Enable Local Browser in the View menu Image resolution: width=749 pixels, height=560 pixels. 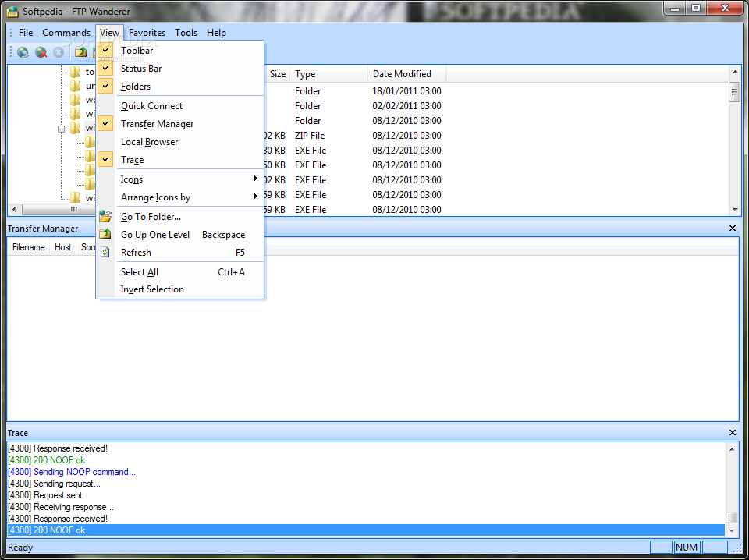(x=179, y=142)
